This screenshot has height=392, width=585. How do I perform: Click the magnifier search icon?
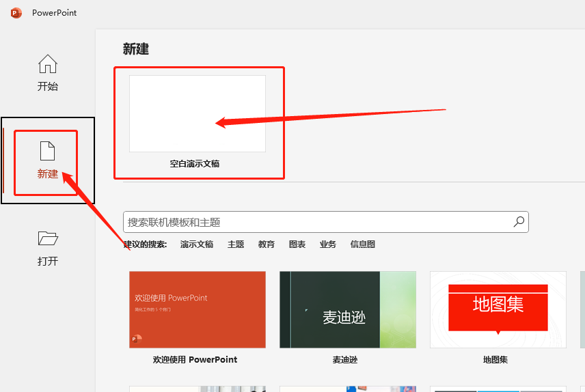point(519,222)
